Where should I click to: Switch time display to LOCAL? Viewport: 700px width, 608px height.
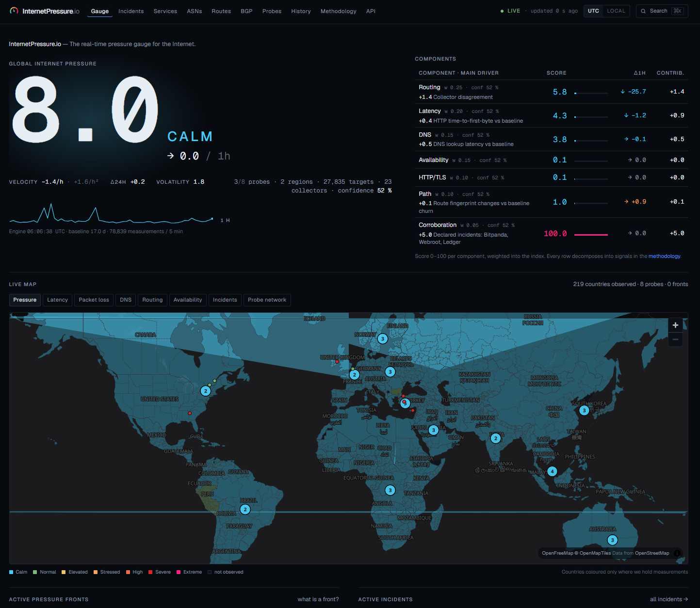[x=616, y=11]
